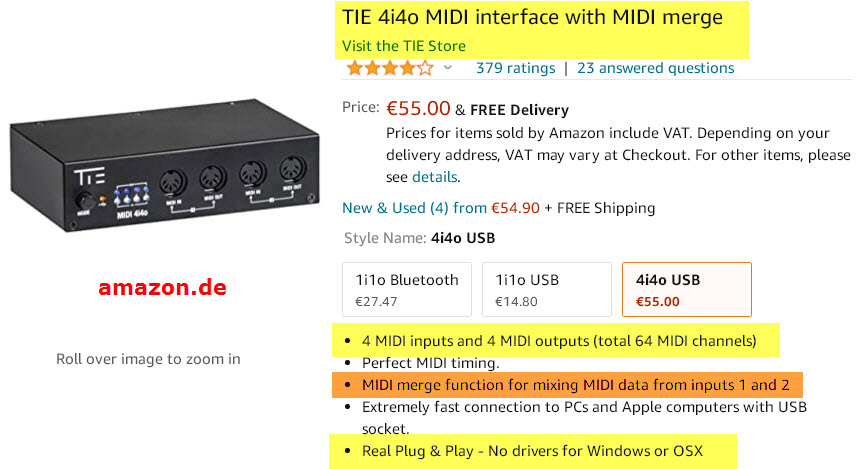Image resolution: width=861 pixels, height=469 pixels.
Task: Open New & Used (4) offers
Action: (414, 208)
